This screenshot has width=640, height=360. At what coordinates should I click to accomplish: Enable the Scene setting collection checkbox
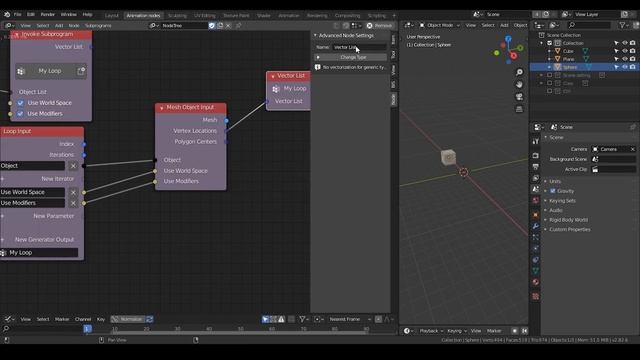tap(549, 75)
